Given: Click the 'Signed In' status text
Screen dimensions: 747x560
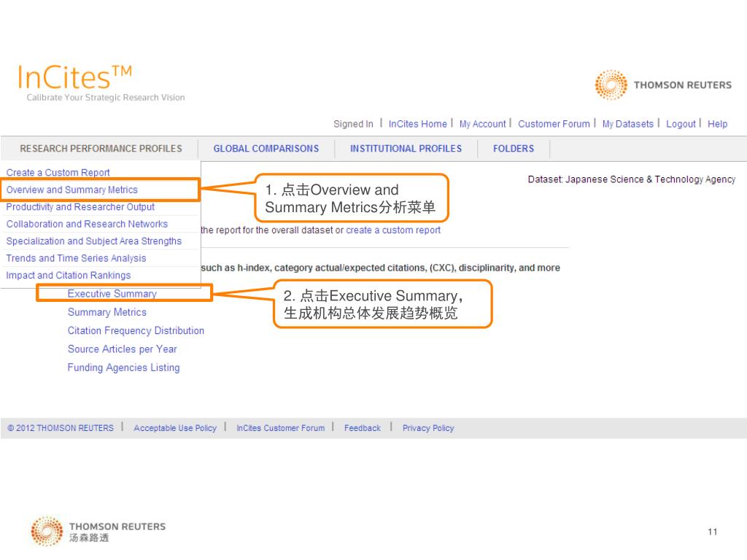Looking at the screenshot, I should point(354,124).
